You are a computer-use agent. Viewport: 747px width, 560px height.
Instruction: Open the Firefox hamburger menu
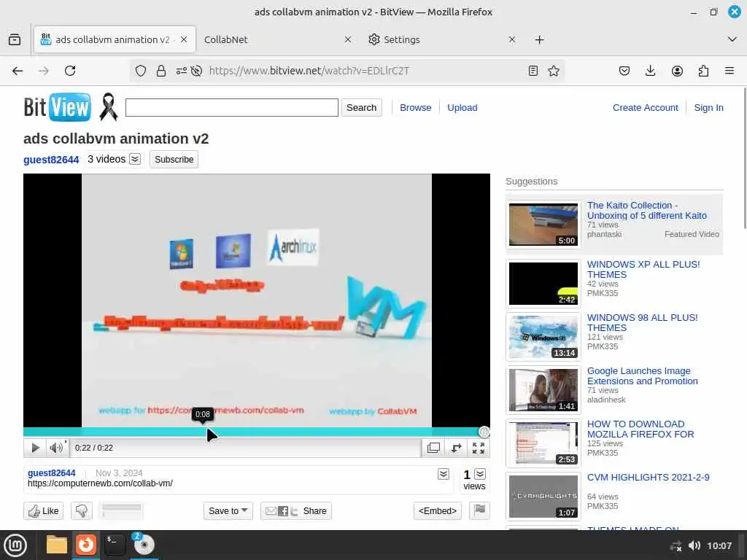pyautogui.click(x=729, y=71)
